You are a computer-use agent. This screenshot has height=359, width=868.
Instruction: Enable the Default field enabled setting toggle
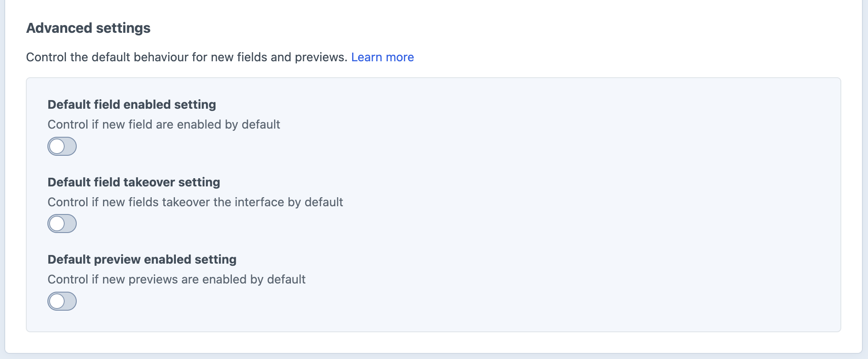click(x=62, y=146)
